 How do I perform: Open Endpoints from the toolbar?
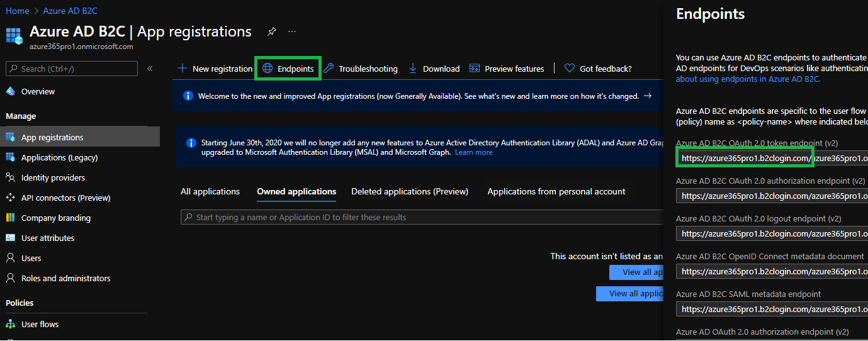[x=295, y=69]
